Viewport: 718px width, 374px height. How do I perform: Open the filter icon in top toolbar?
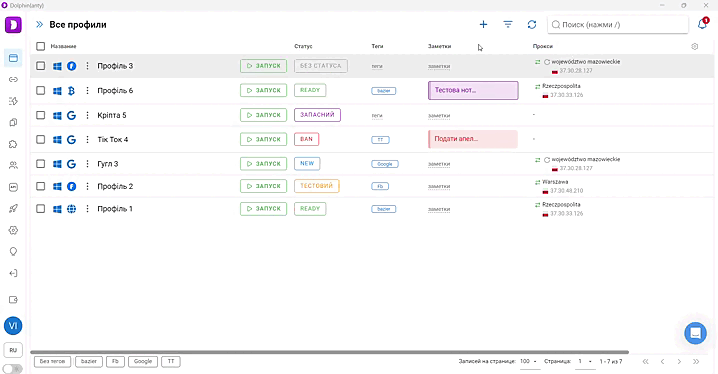(508, 24)
